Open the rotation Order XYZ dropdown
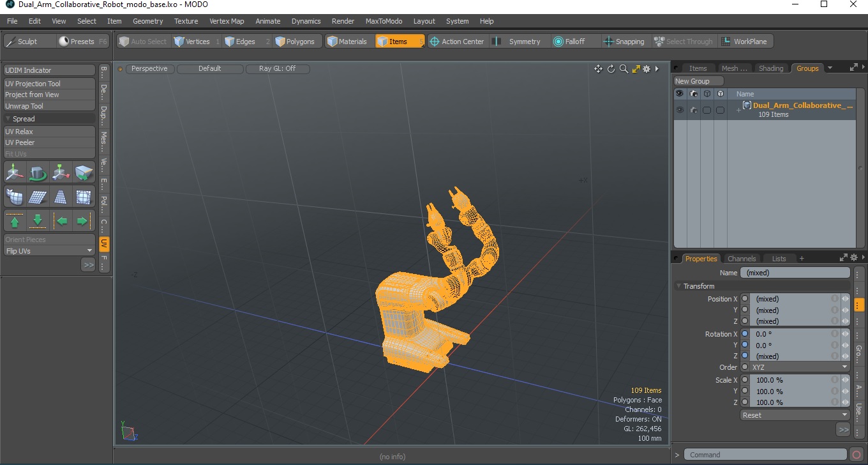This screenshot has height=465, width=868. (x=800, y=367)
